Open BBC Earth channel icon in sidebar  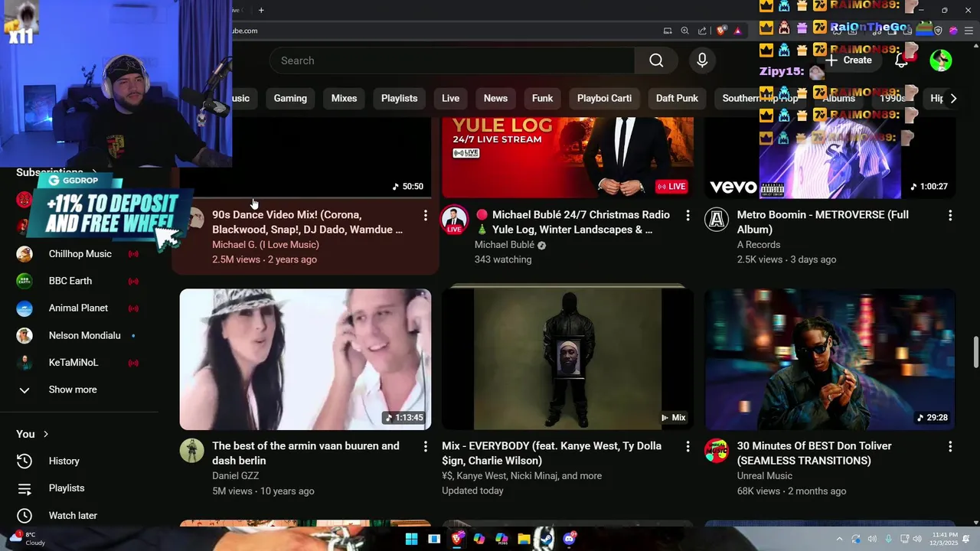coord(24,281)
